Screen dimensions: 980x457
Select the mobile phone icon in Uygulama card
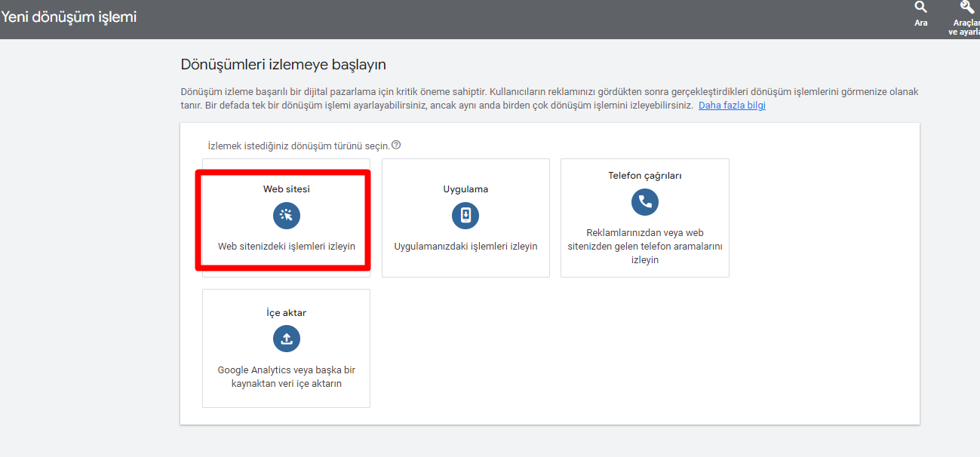465,216
